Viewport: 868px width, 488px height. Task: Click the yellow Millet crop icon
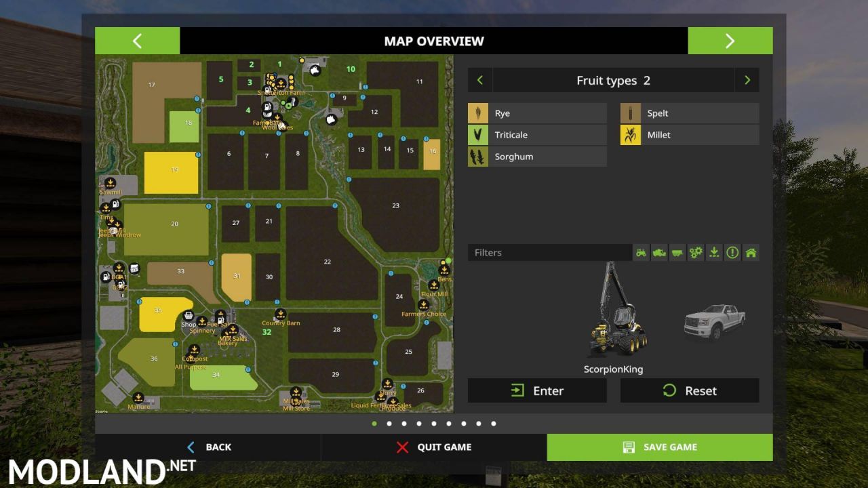click(631, 135)
